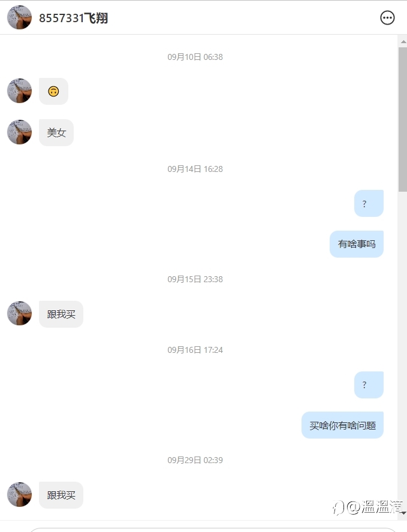
Task: Click the scrollbar up arrow
Action: pyautogui.click(x=403, y=42)
